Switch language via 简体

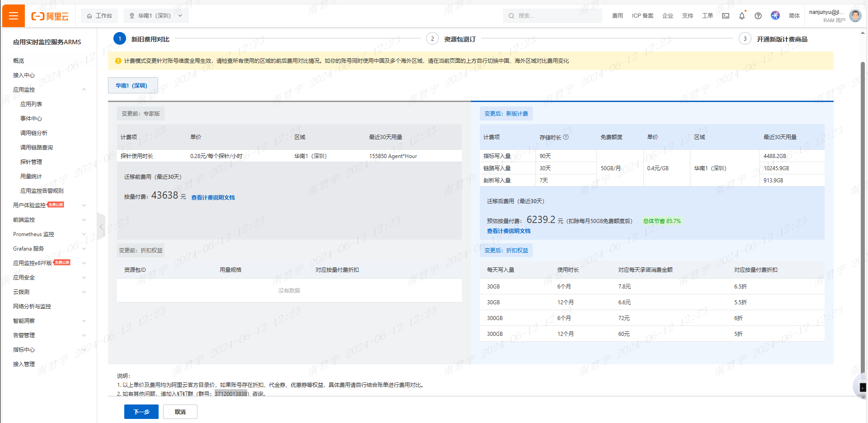794,16
